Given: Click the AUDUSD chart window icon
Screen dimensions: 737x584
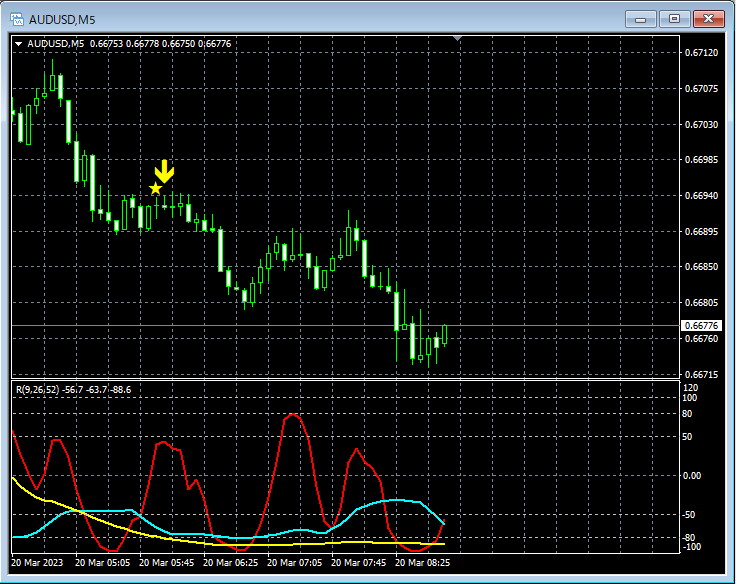Looking at the screenshot, I should (17, 18).
